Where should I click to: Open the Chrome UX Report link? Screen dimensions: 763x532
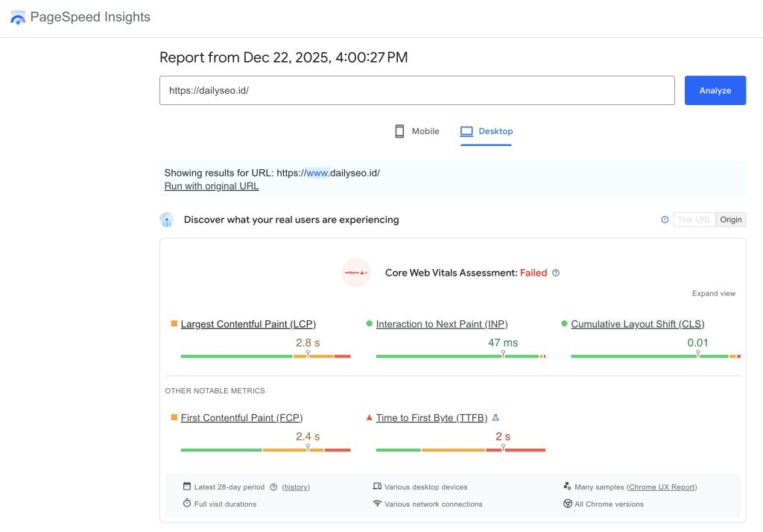pyautogui.click(x=662, y=487)
